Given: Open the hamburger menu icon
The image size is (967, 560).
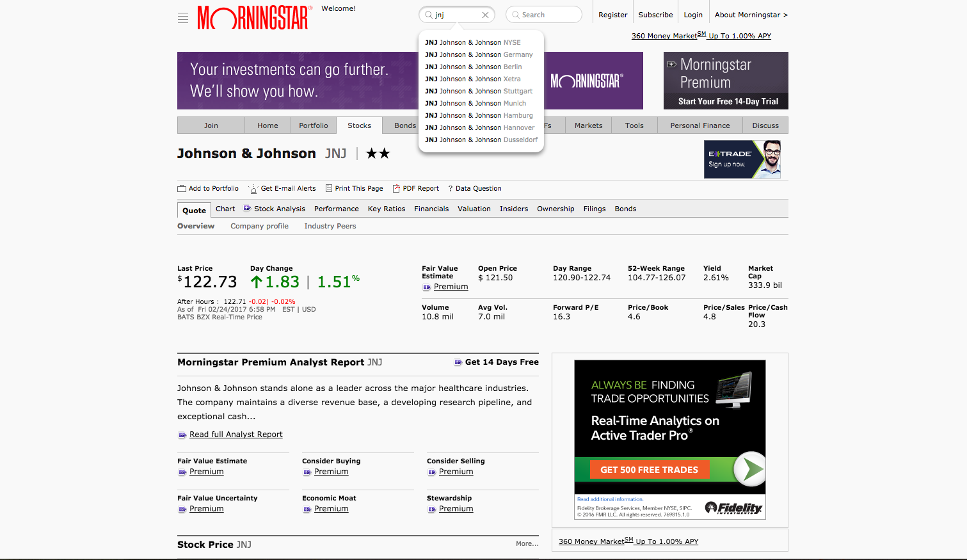Looking at the screenshot, I should (x=183, y=18).
